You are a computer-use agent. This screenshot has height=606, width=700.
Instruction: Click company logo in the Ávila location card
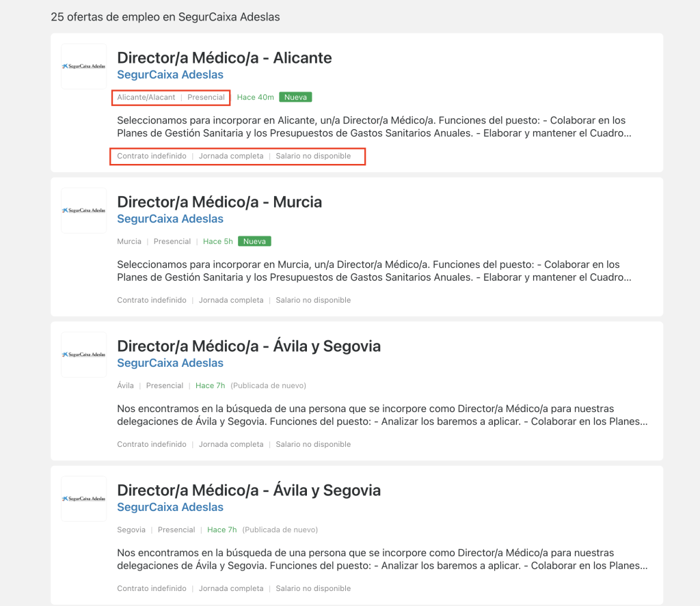[84, 355]
